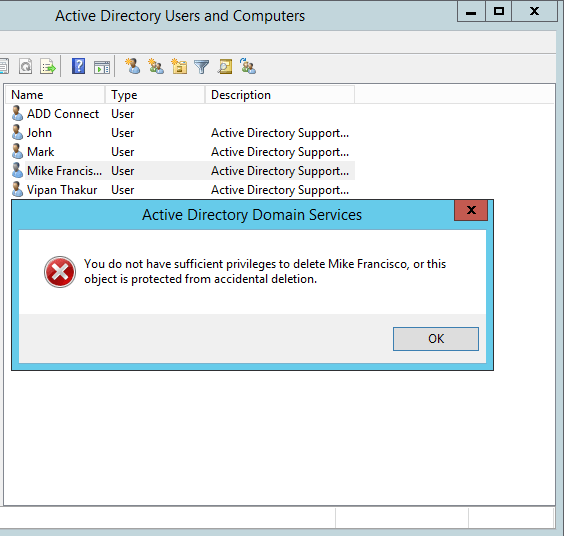The width and height of the screenshot is (564, 536).
Task: Click the Help question mark toolbar icon
Action: [x=78, y=66]
